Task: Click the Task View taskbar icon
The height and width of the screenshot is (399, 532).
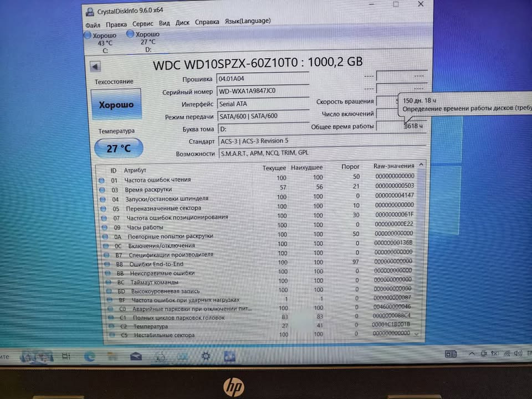Action: click(x=66, y=356)
